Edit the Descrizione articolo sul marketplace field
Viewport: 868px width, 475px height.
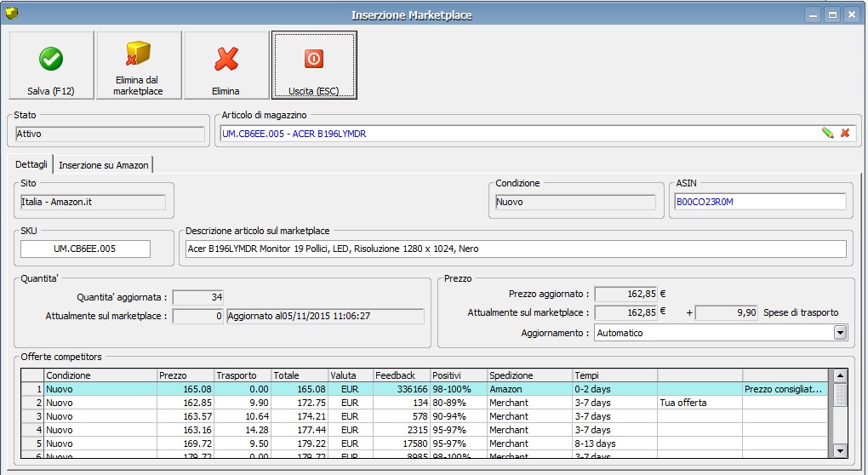pyautogui.click(x=515, y=249)
